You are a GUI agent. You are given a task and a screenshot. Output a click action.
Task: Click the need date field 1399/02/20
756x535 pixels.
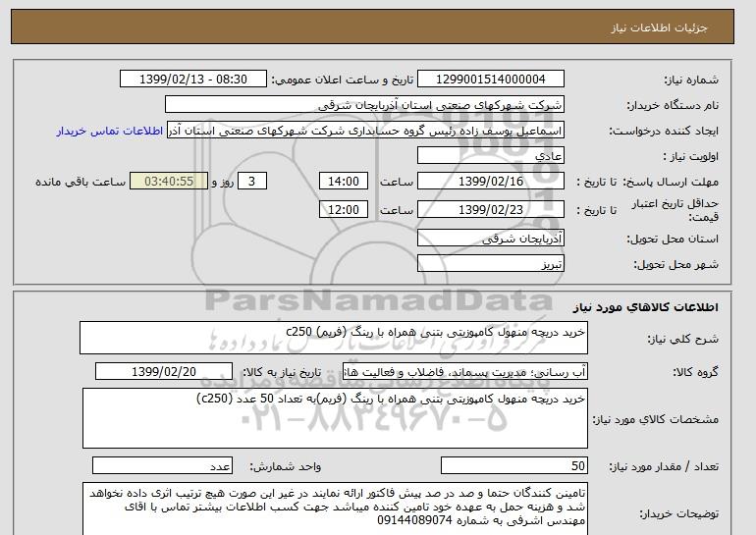pos(164,372)
